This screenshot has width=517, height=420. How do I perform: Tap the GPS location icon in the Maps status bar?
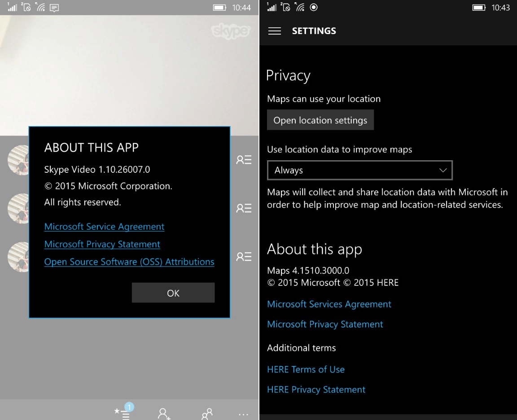[x=313, y=7]
